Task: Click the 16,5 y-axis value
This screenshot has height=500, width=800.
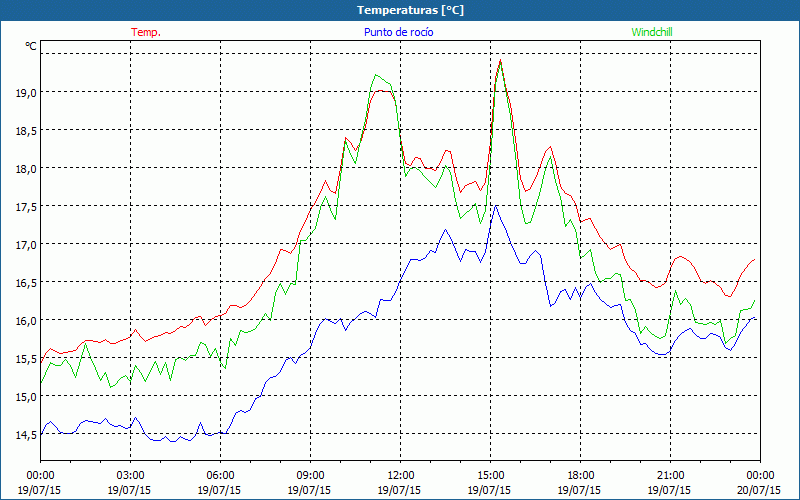Action: tap(26, 282)
